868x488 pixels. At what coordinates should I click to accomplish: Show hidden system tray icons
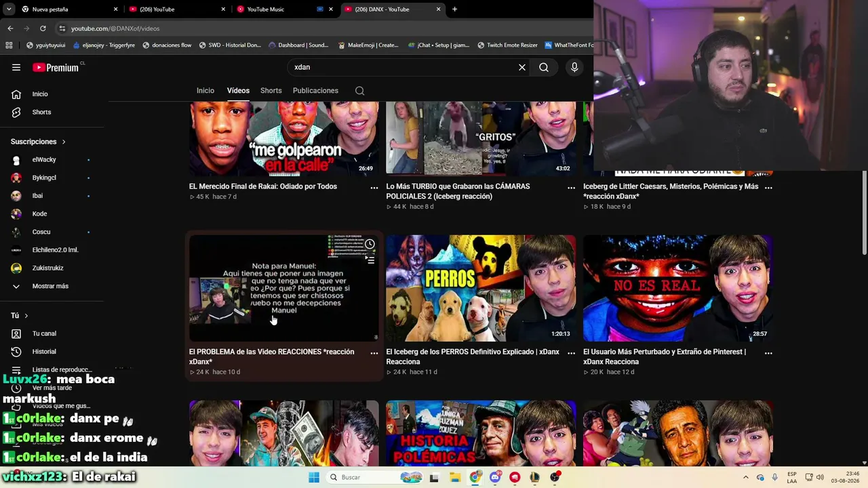[x=746, y=477]
